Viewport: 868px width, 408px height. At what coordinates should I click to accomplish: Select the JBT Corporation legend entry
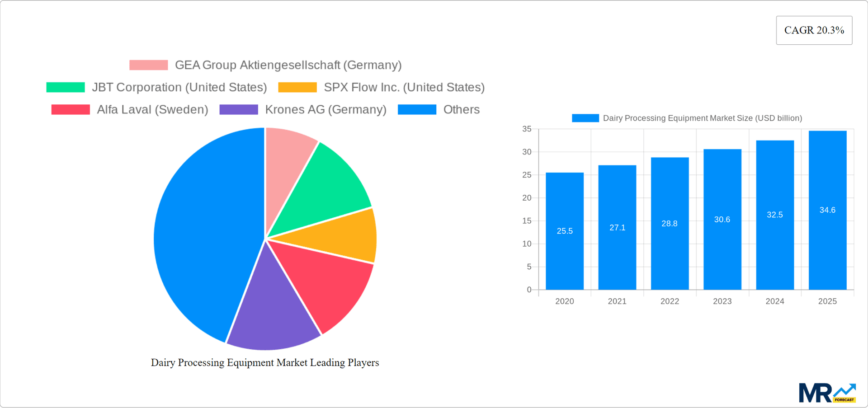[x=66, y=87]
